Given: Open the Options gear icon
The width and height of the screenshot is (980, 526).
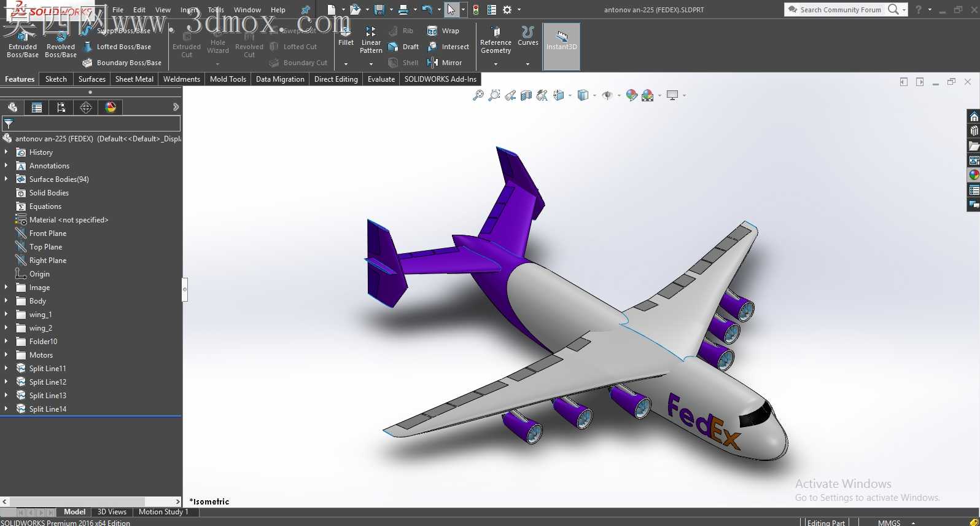Looking at the screenshot, I should (507, 10).
